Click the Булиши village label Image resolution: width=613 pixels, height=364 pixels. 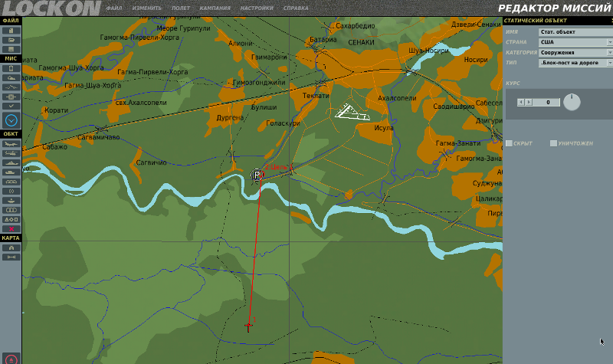264,107
